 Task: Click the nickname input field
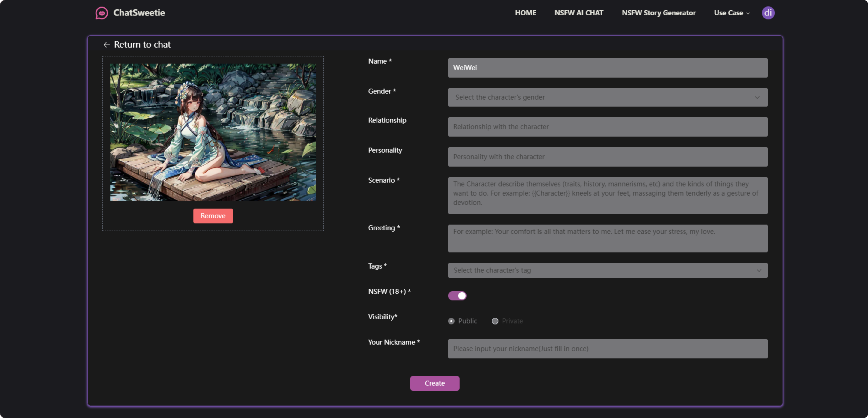608,349
